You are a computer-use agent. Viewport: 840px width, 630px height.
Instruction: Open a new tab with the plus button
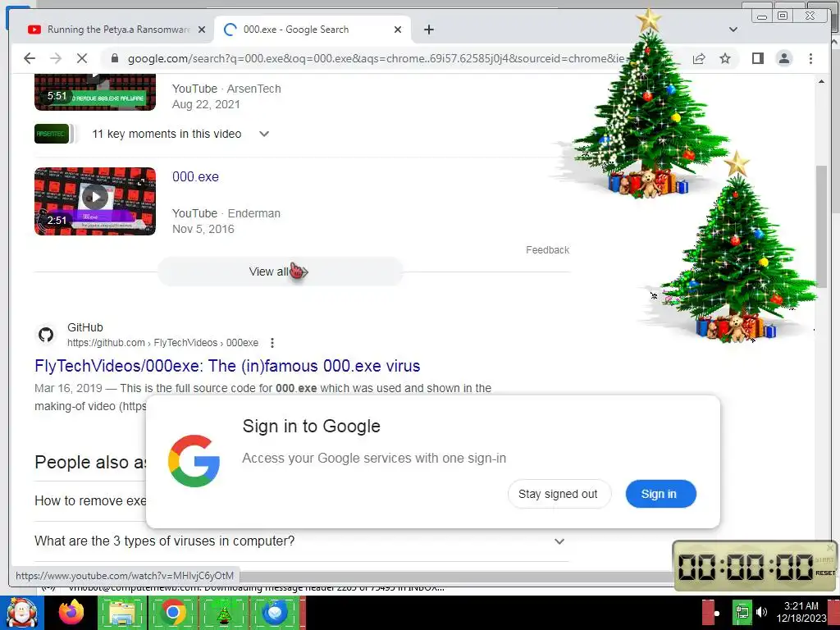click(428, 30)
